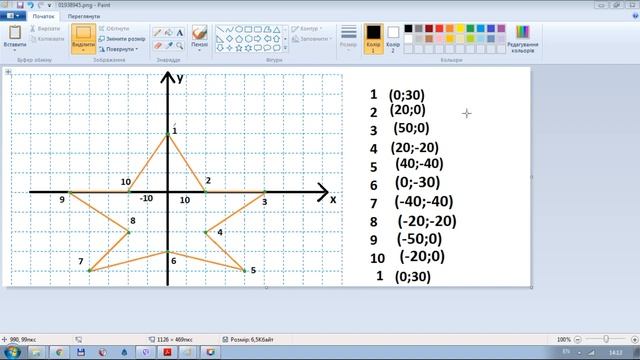The image size is (640, 360).
Task: Select the Fill with color bucket tool
Action: pyautogui.click(x=169, y=33)
